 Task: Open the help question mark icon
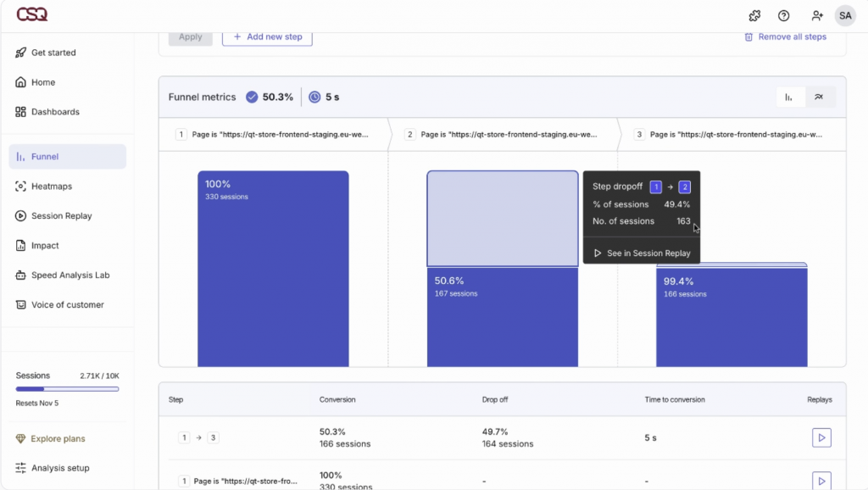coord(783,15)
